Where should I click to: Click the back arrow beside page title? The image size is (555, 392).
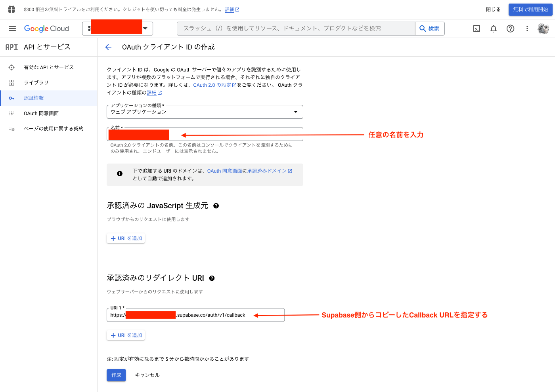(109, 47)
